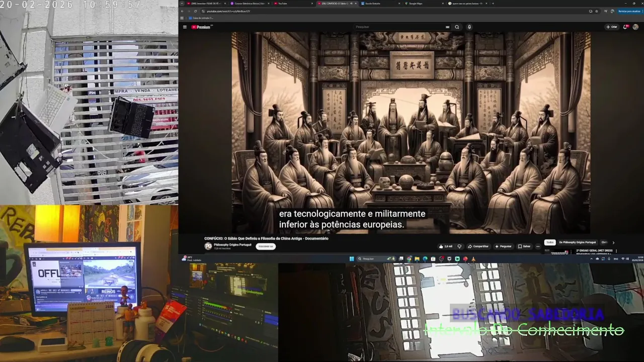Open Philosophy Origins Português channel name link
Viewport: 644px width, 362px height.
(232, 244)
